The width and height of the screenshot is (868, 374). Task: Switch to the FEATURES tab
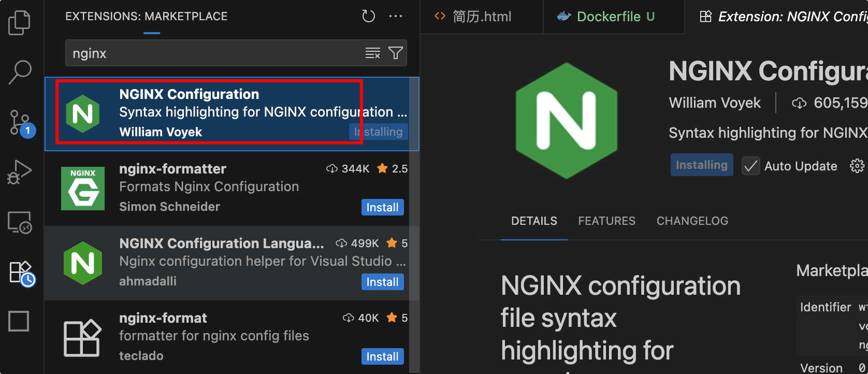(x=606, y=221)
